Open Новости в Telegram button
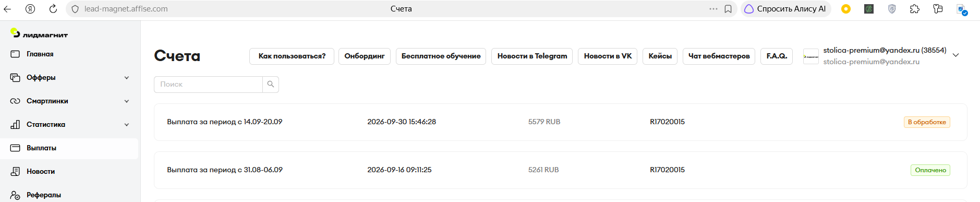The height and width of the screenshot is (202, 980). [x=532, y=56]
